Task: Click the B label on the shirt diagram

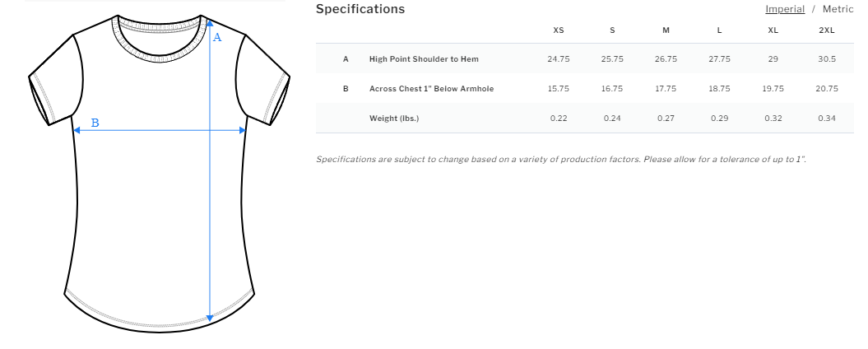Action: (95, 123)
